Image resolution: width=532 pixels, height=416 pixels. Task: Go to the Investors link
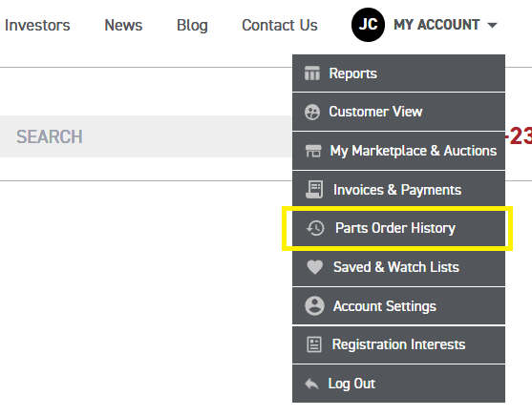37,25
